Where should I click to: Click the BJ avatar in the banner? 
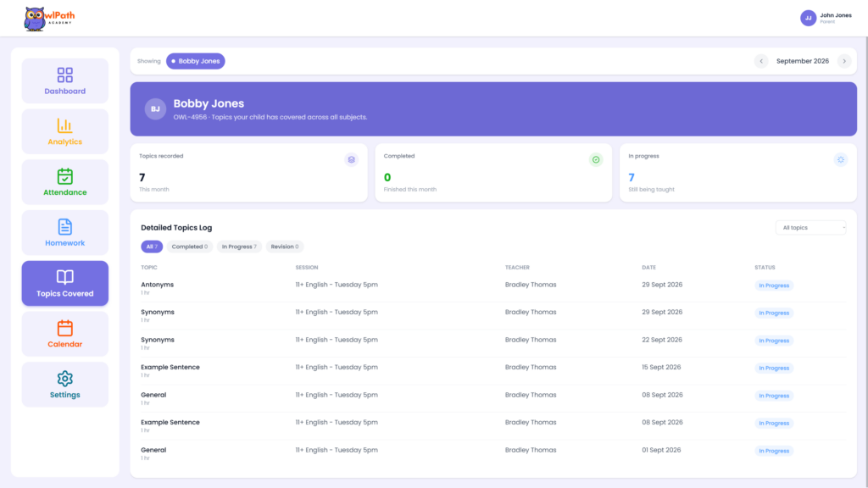[155, 109]
